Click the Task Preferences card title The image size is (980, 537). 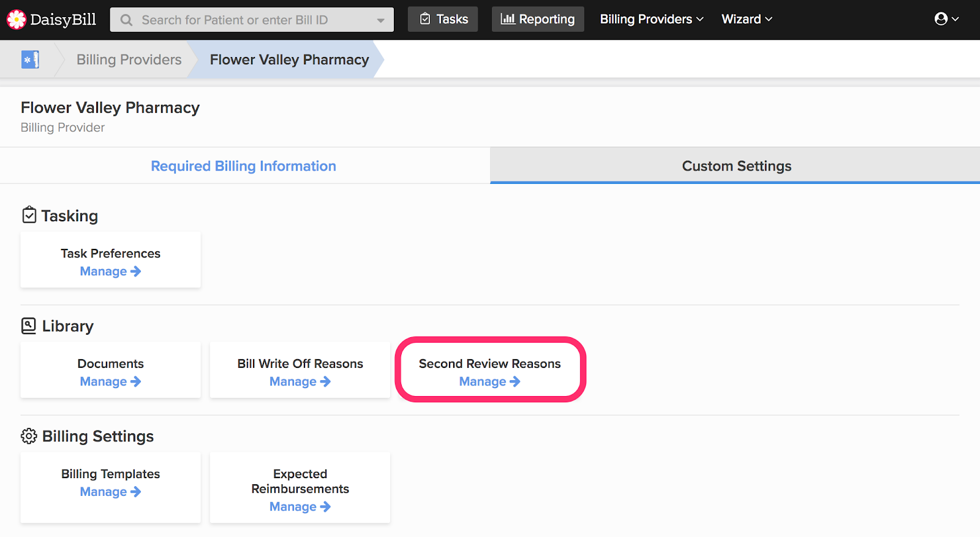pos(110,254)
